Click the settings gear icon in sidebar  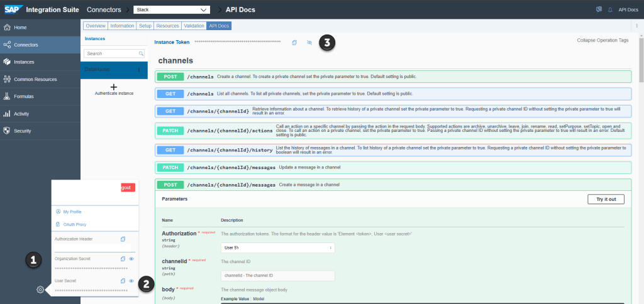(x=40, y=290)
